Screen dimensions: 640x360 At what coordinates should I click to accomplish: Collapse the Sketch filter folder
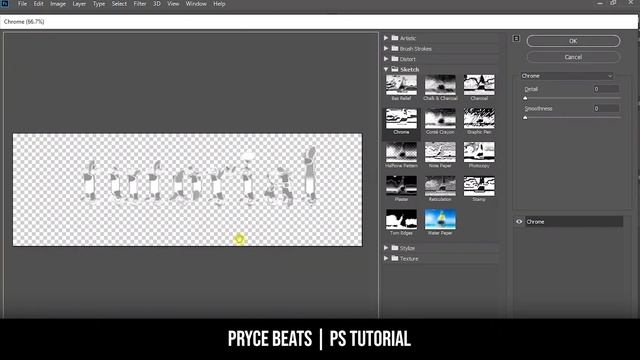(386, 69)
